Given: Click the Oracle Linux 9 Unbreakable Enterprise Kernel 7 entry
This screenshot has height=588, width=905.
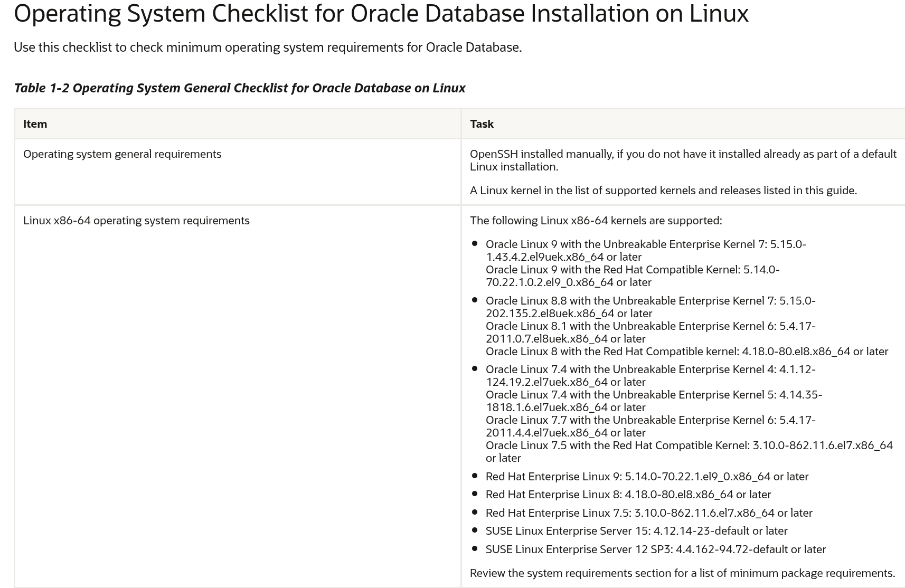Looking at the screenshot, I should [x=645, y=251].
